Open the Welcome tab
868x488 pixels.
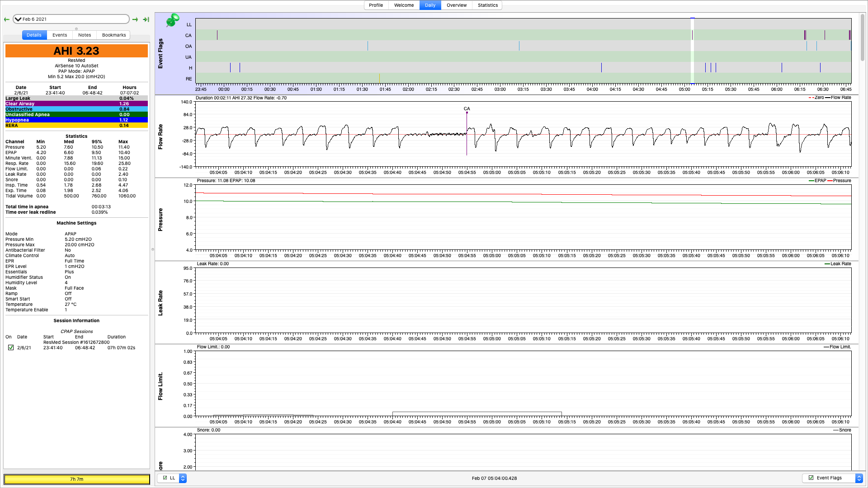tap(404, 5)
